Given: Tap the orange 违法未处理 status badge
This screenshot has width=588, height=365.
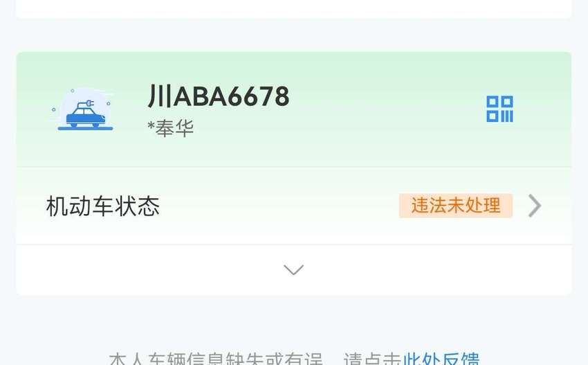Looking at the screenshot, I should pyautogui.click(x=456, y=206).
